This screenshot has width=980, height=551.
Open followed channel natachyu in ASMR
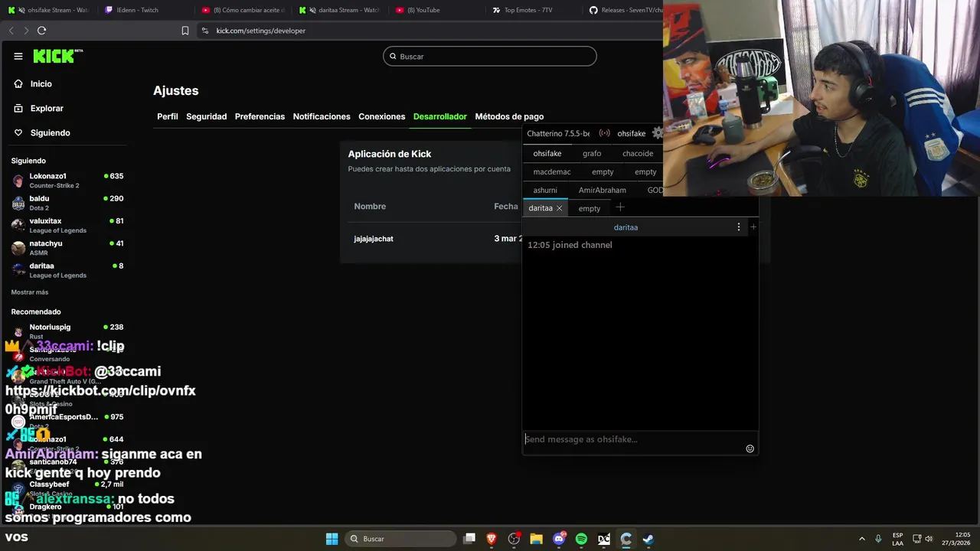[x=67, y=247]
